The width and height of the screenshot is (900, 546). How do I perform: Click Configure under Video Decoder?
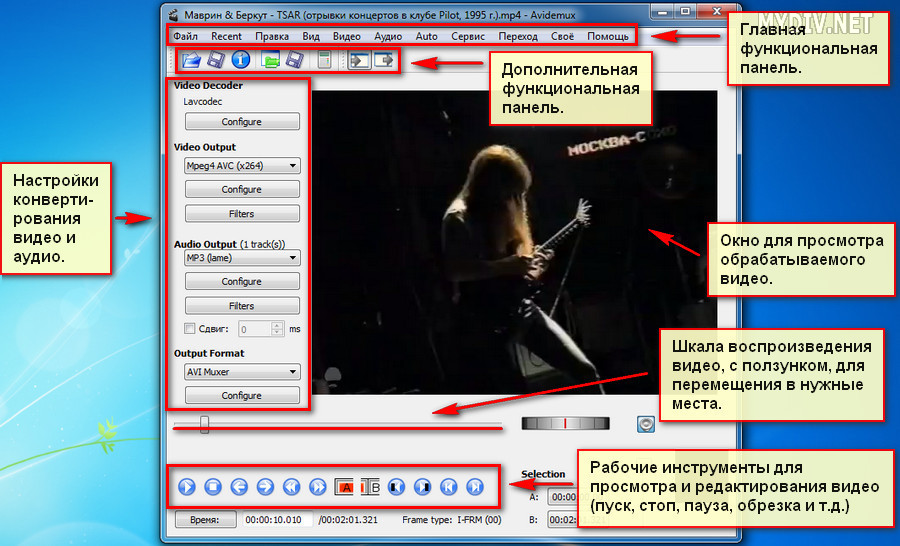point(242,122)
